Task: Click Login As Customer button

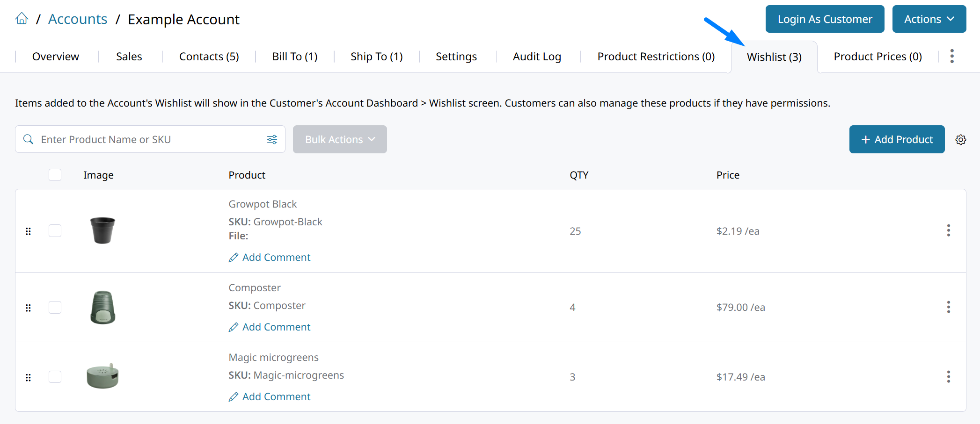Action: [825, 19]
